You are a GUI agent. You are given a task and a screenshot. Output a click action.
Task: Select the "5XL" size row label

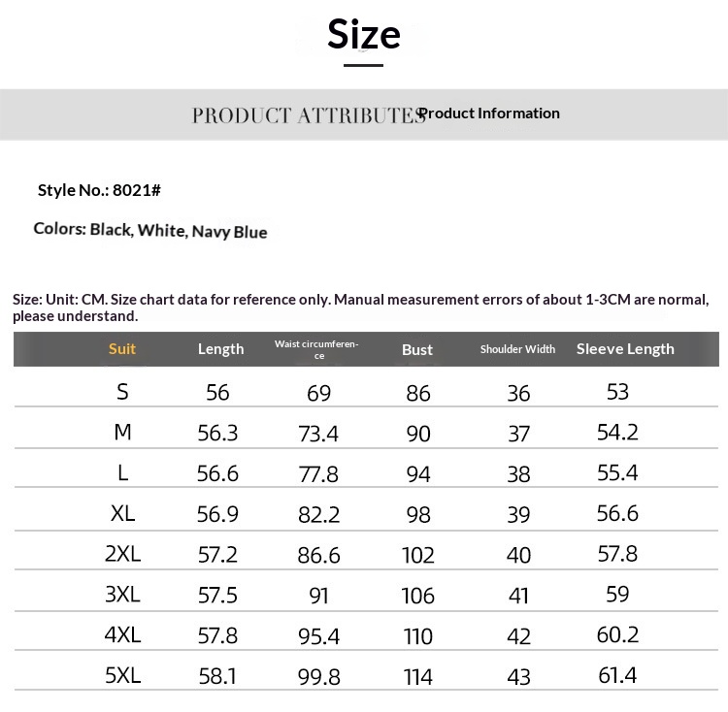pyautogui.click(x=122, y=675)
